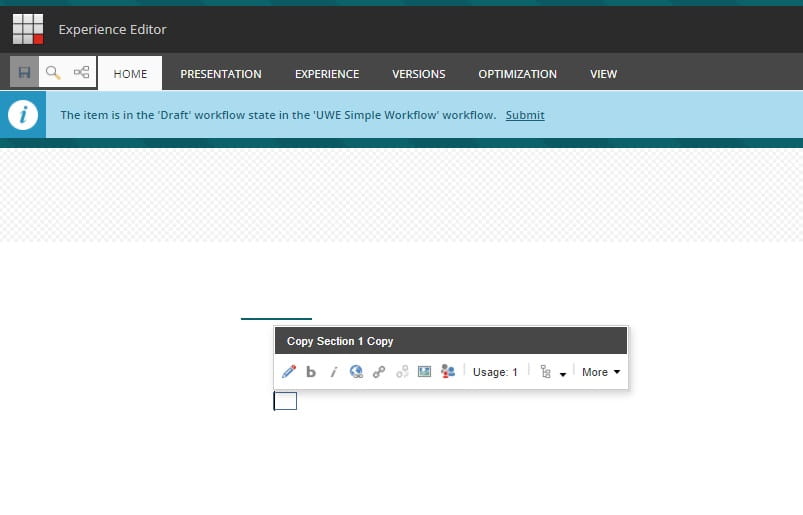Click the empty text field below toolbar
Image resolution: width=803 pixels, height=515 pixels.
[x=285, y=401]
